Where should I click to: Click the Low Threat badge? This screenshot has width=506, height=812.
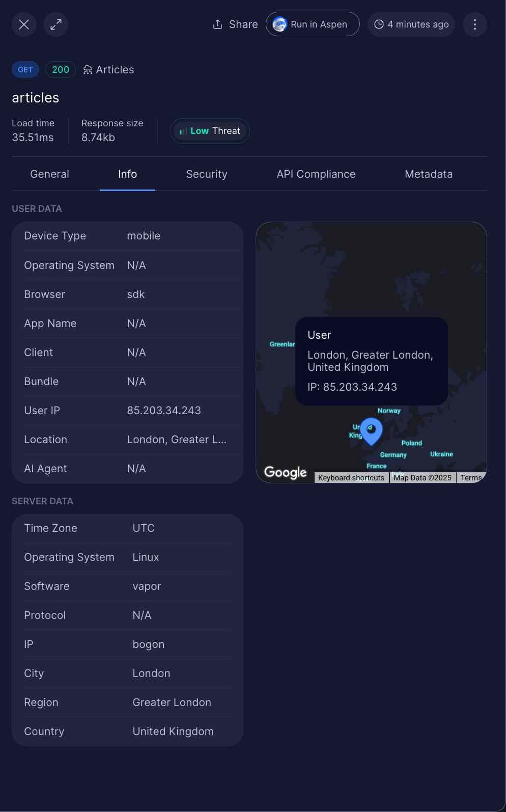[210, 131]
